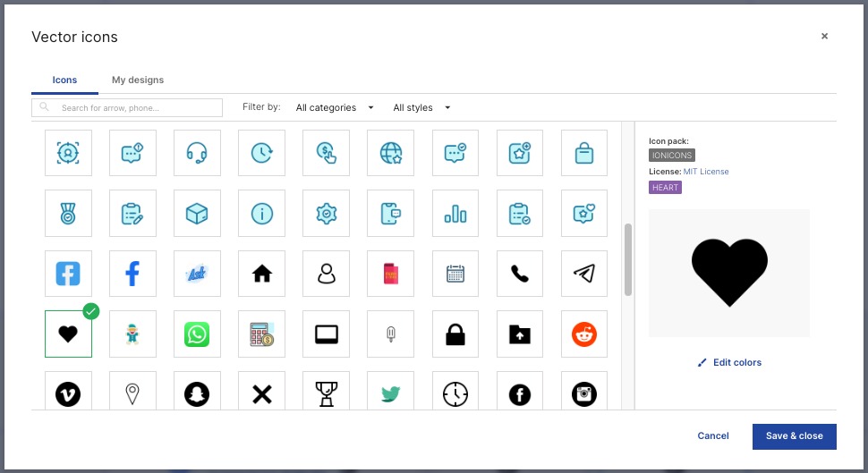Choose the clipboard with pencil icon

pyautogui.click(x=132, y=213)
